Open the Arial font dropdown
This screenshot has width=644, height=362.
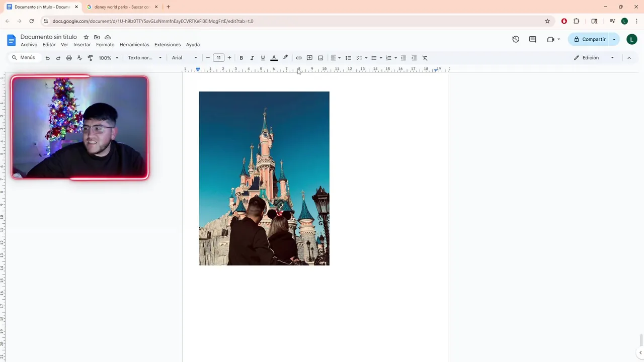point(185,58)
